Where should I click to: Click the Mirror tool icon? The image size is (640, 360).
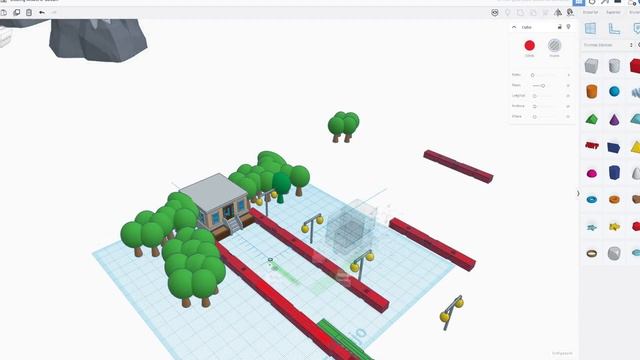pyautogui.click(x=558, y=13)
